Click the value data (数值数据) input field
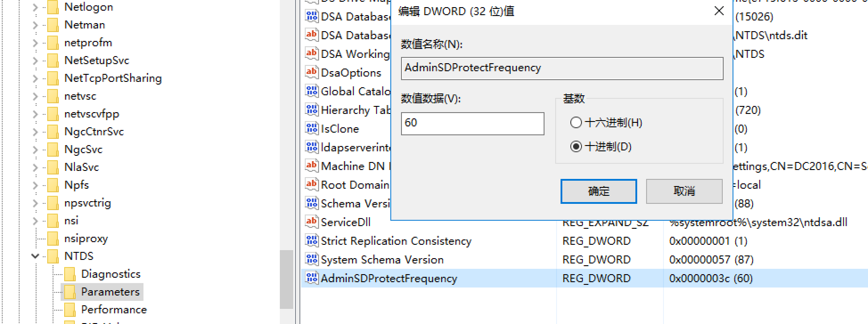The width and height of the screenshot is (868, 324). [x=472, y=123]
